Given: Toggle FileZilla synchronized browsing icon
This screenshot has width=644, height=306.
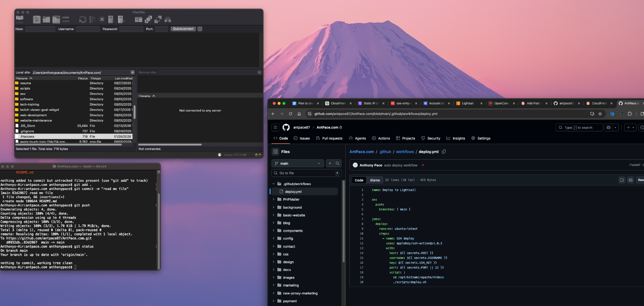Looking at the screenshot, I should pyautogui.click(x=158, y=19).
